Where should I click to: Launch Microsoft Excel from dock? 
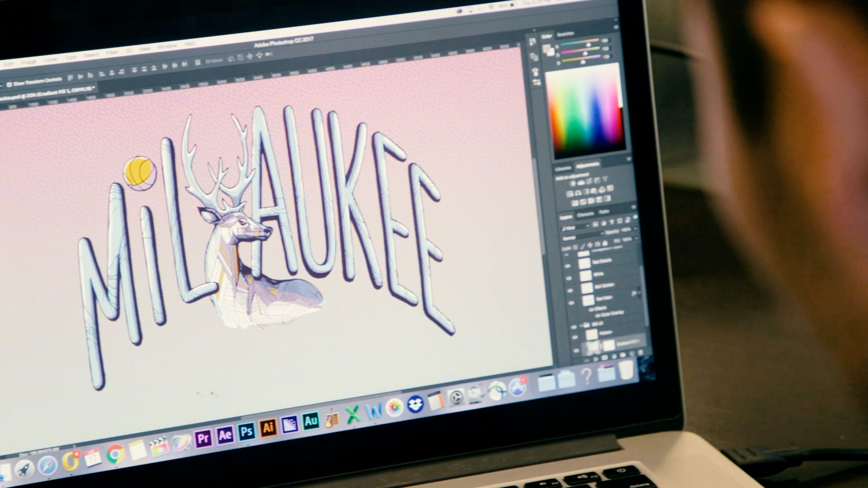coord(352,414)
